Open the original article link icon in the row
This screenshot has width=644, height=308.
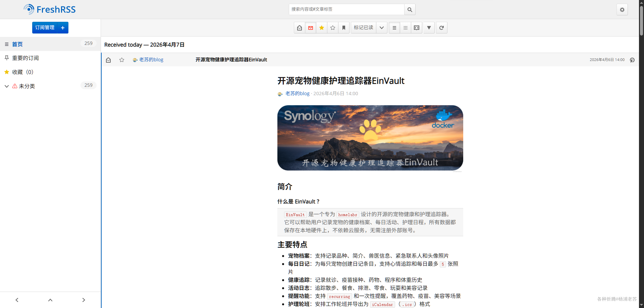pyautogui.click(x=632, y=60)
